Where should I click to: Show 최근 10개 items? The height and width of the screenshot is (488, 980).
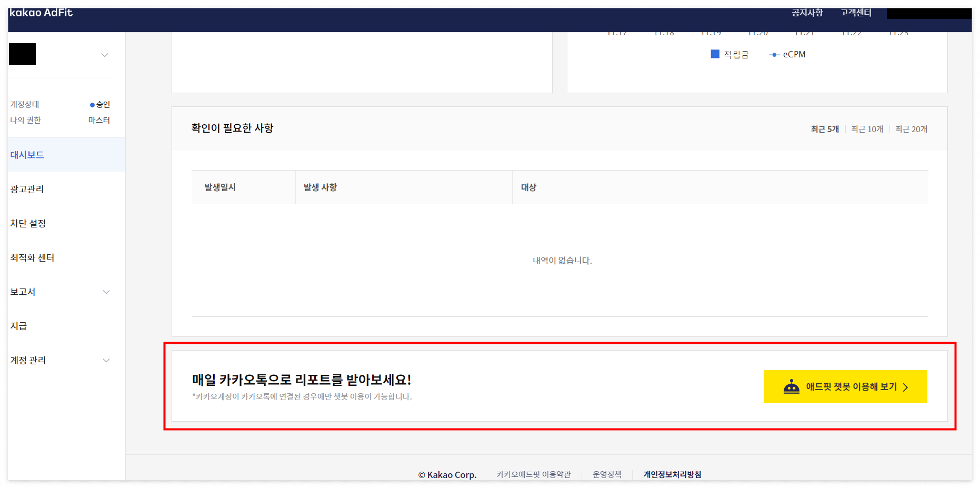tap(867, 129)
